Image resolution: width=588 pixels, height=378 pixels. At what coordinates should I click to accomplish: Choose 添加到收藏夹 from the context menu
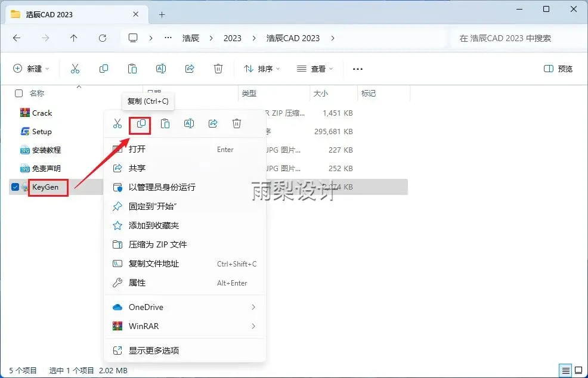(184, 225)
